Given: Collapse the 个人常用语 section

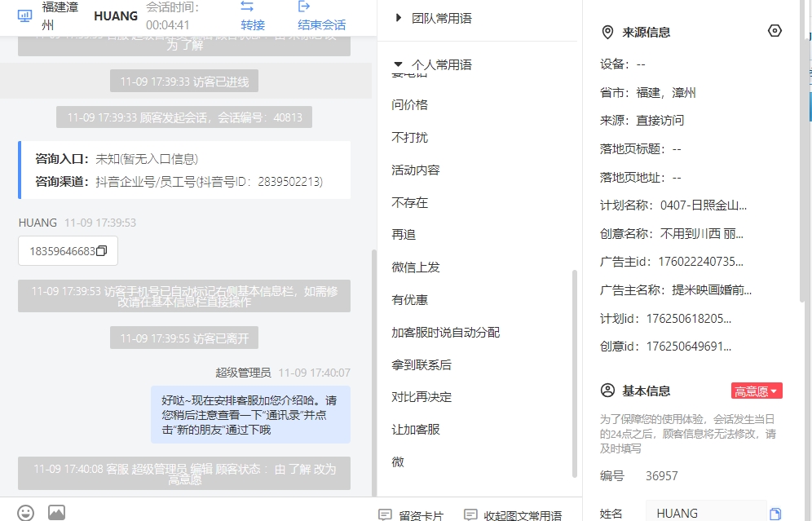Looking at the screenshot, I should tap(398, 64).
